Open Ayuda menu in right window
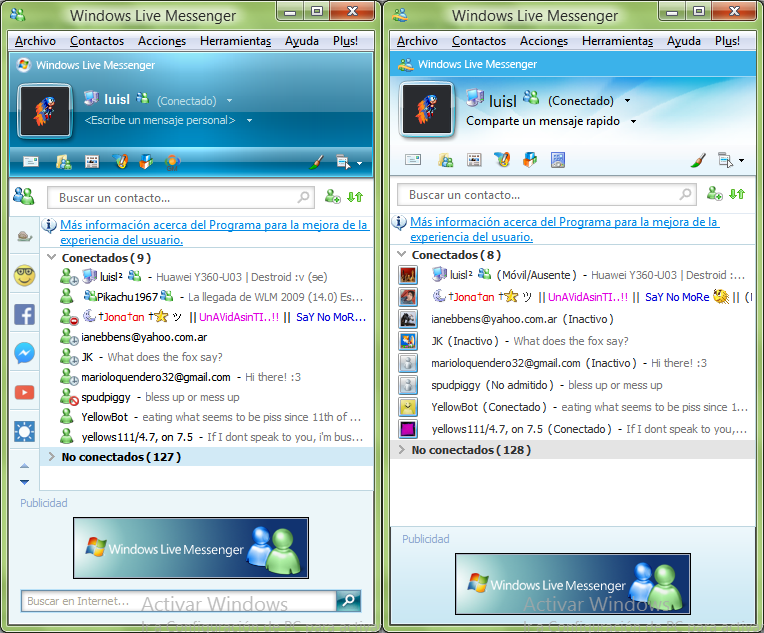The height and width of the screenshot is (633, 764). [684, 41]
